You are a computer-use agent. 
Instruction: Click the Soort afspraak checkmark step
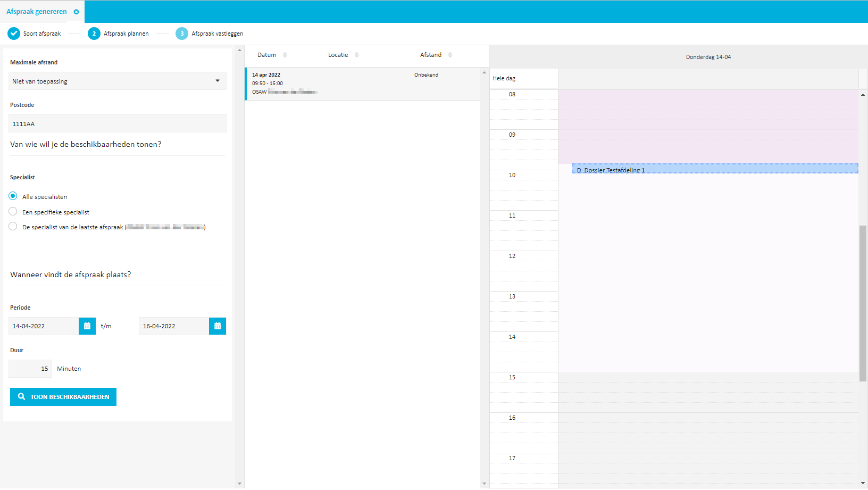click(x=14, y=34)
